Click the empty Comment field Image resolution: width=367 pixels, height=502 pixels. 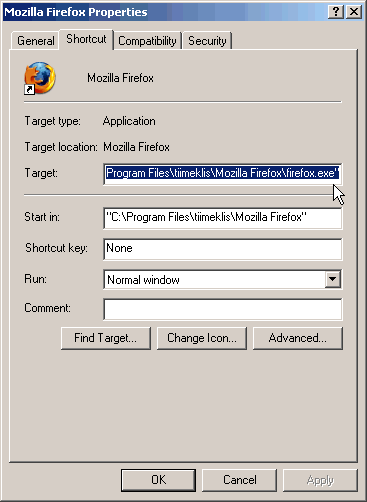tap(223, 309)
